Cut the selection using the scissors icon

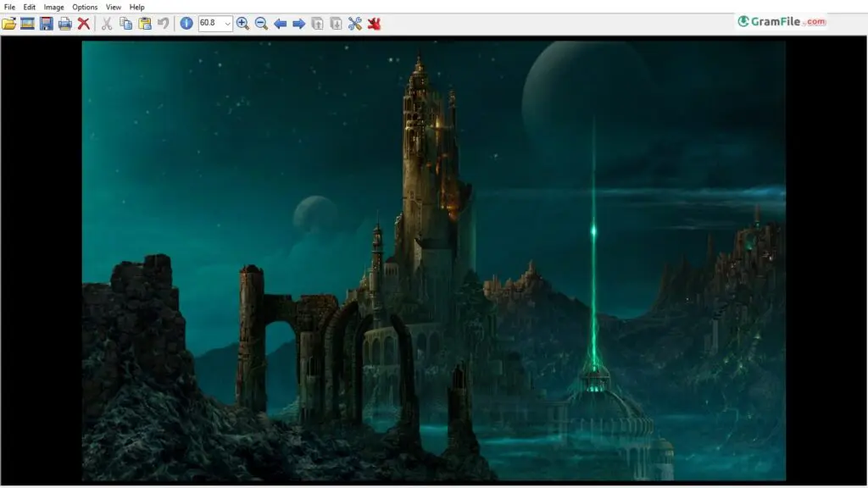click(107, 23)
